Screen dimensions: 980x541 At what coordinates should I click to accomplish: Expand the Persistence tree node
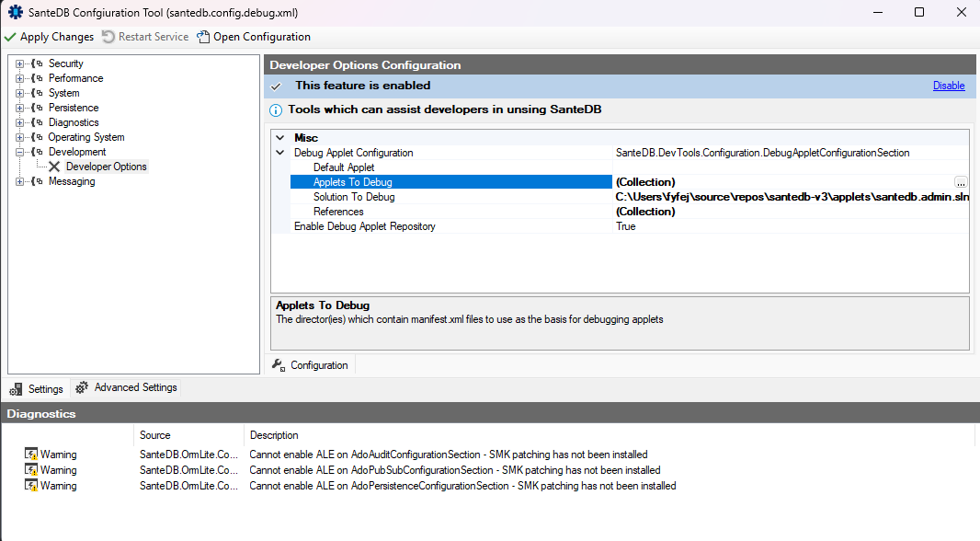tap(20, 108)
